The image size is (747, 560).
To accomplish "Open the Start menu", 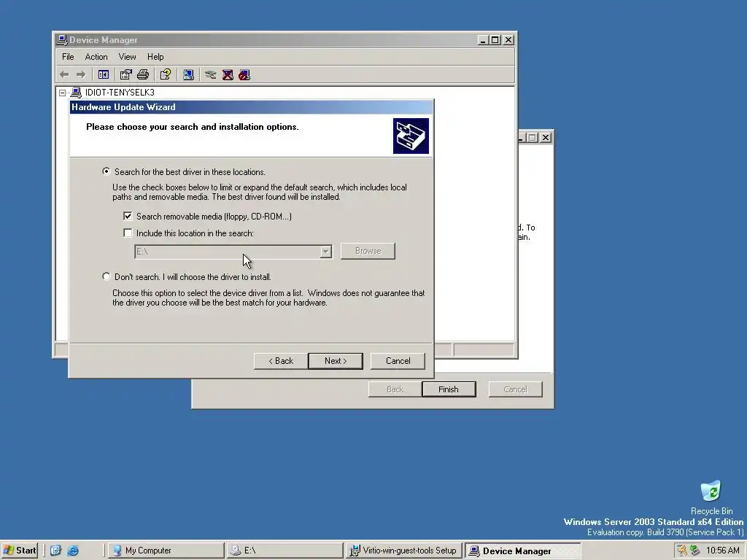I will pyautogui.click(x=20, y=551).
